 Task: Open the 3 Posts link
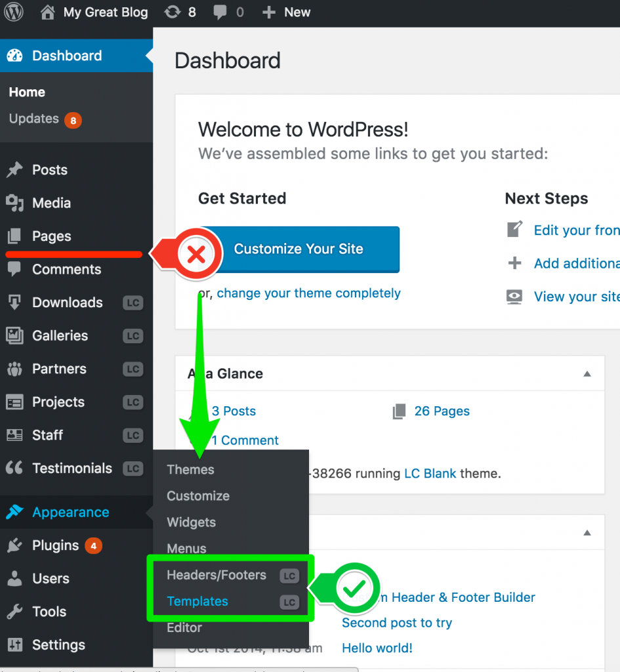(234, 411)
